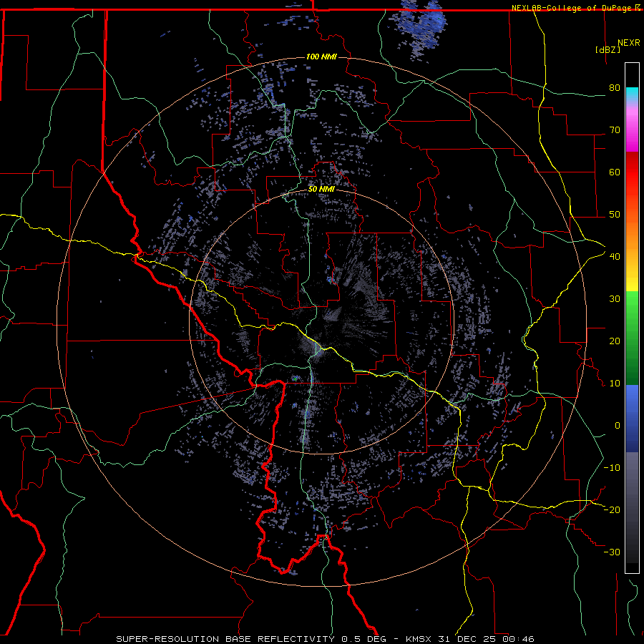Select the 80 value on dBZ scale

(x=615, y=87)
